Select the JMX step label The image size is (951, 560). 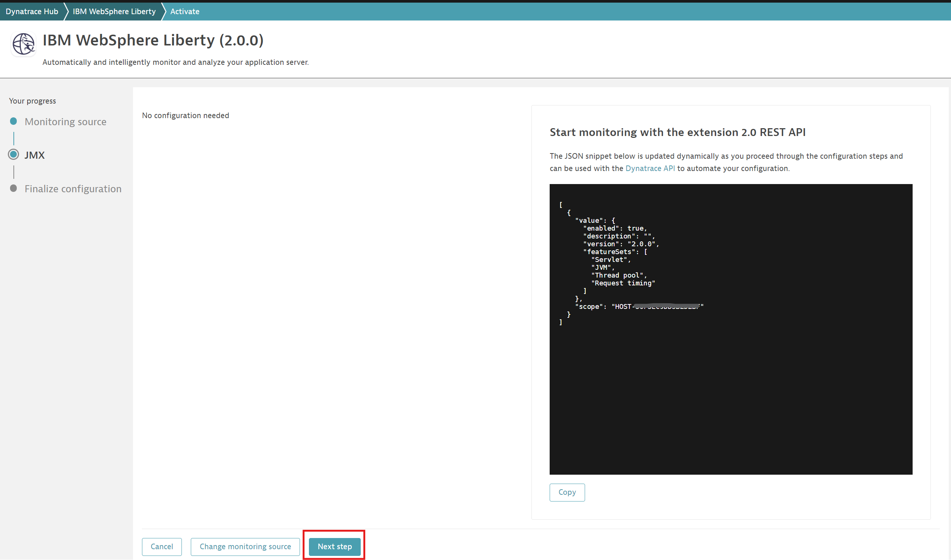tap(34, 155)
